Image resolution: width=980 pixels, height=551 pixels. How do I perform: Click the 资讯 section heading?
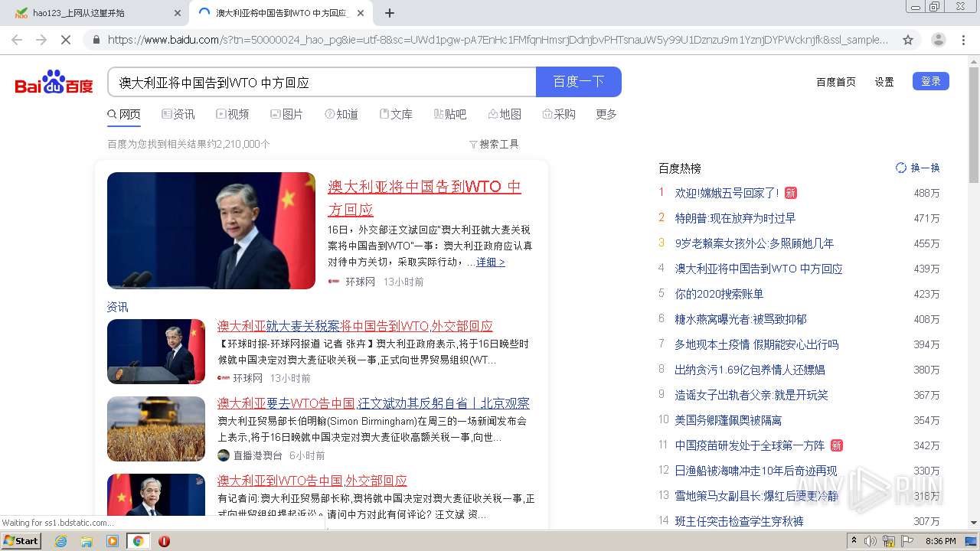(x=118, y=307)
